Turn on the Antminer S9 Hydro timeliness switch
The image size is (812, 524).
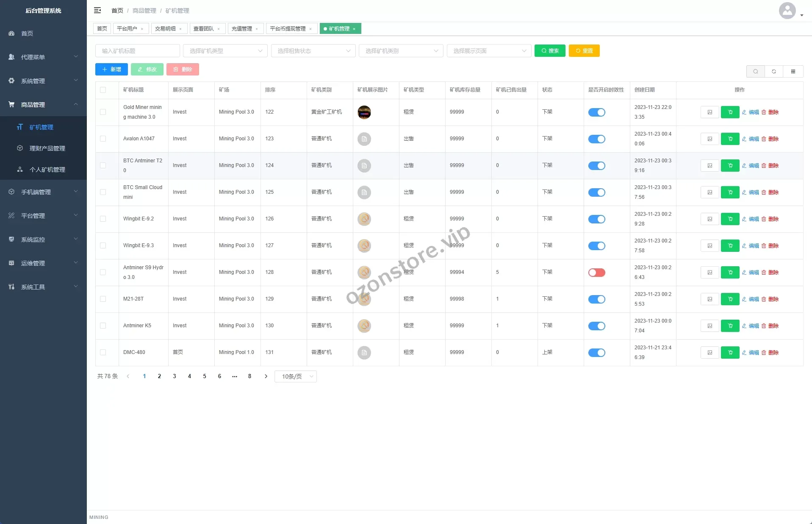[596, 273]
